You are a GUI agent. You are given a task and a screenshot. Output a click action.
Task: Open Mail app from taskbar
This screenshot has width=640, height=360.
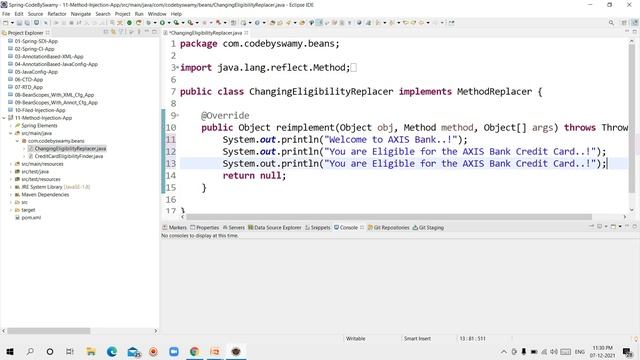133,351
